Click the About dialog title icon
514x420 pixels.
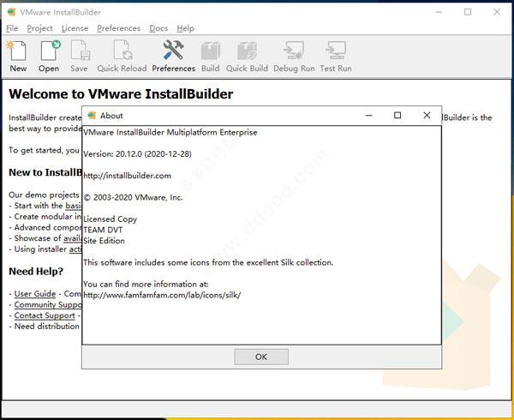92,116
